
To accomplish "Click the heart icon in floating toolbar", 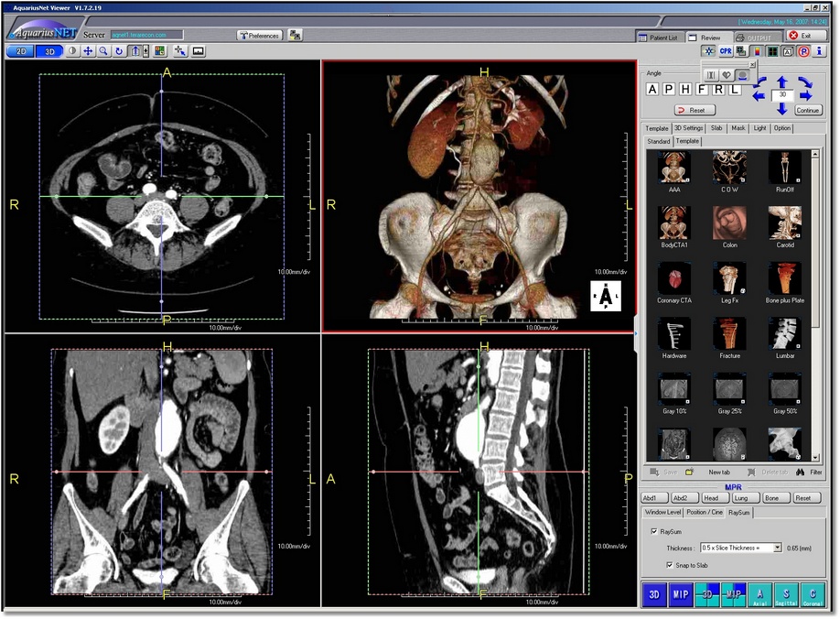I will [x=727, y=74].
